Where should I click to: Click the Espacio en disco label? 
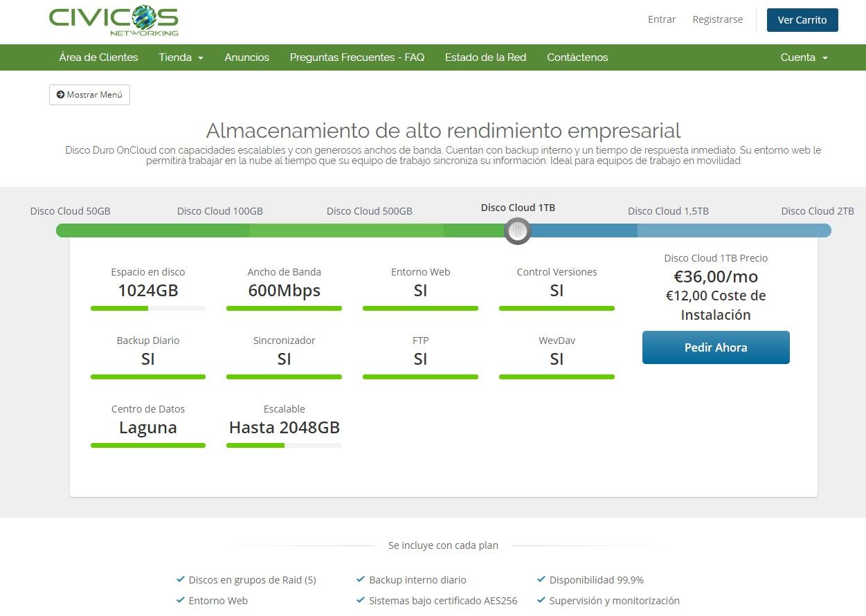point(148,272)
